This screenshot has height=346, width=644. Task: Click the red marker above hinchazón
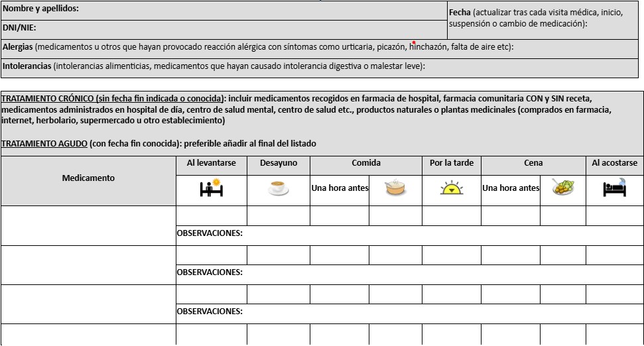pyautogui.click(x=413, y=42)
